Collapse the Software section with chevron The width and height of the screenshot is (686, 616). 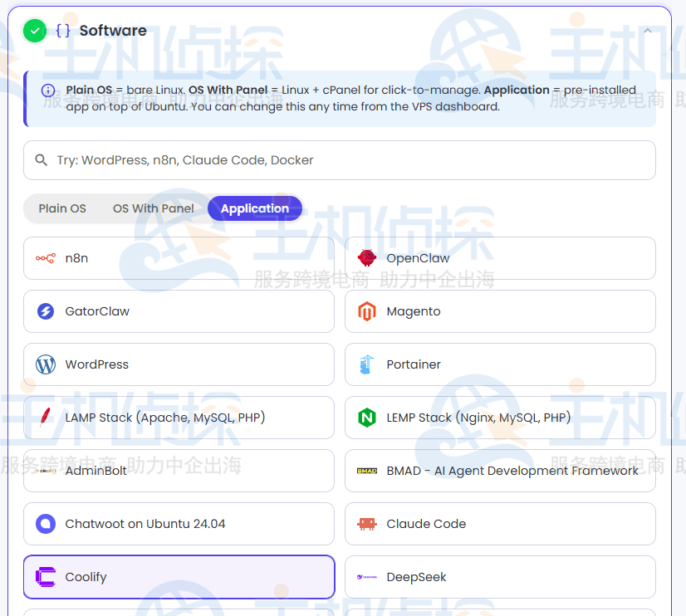pos(648,31)
